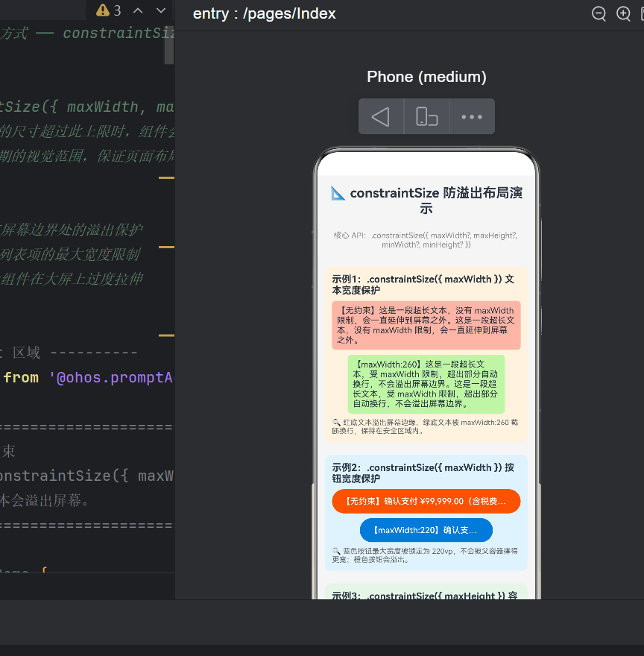Click the 示例3 heading at preview bottom
644x656 pixels.
click(424, 596)
